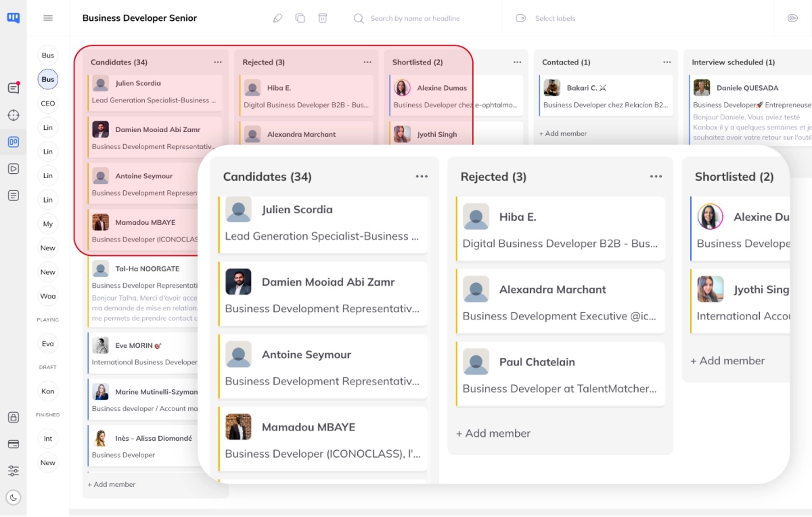Open the hamburger menu icon
Screen dimensions: 812x517
(x=48, y=18)
